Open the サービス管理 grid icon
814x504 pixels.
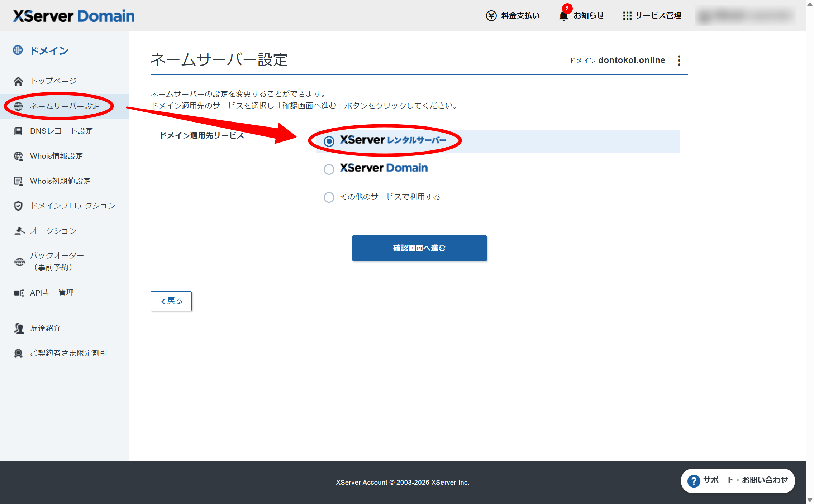[x=627, y=16]
